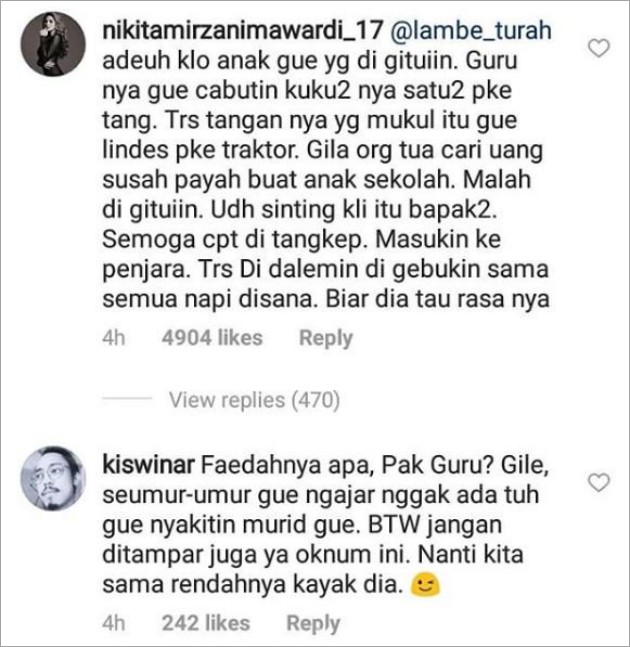Select kiswinar's comment text about Pak Guru
Viewport: 630px width, 647px height.
pyautogui.click(x=326, y=525)
